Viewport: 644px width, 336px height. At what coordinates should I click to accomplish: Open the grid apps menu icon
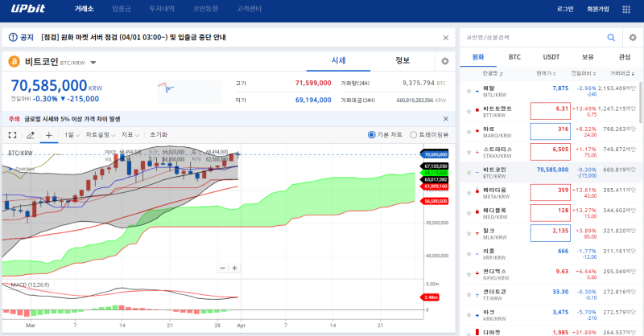tap(626, 9)
